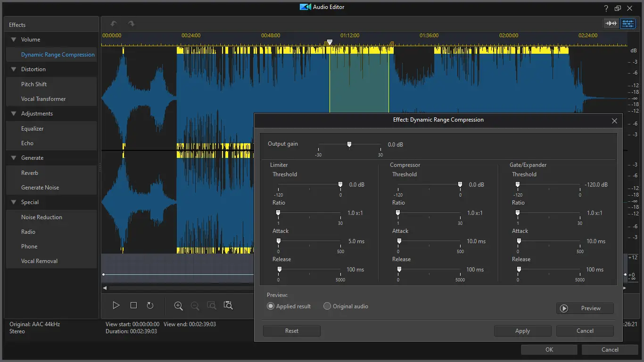644x362 pixels.
Task: Click the undo arrow icon
Action: click(113, 24)
